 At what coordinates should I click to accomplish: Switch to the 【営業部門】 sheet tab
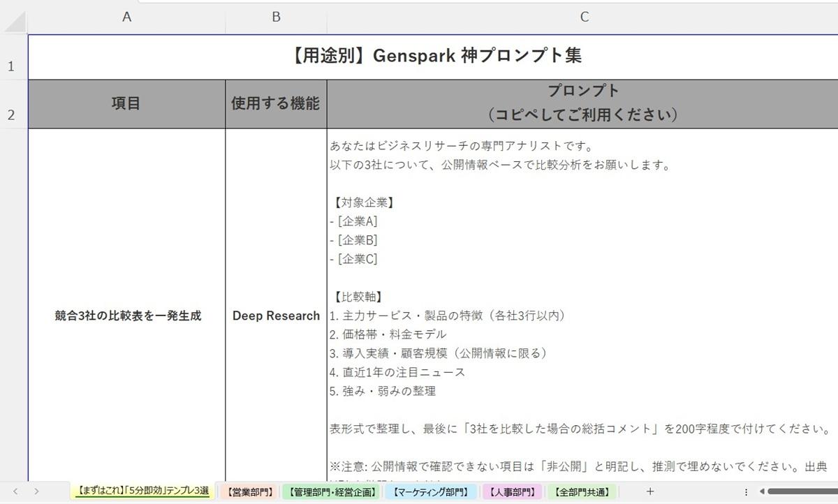(x=249, y=491)
